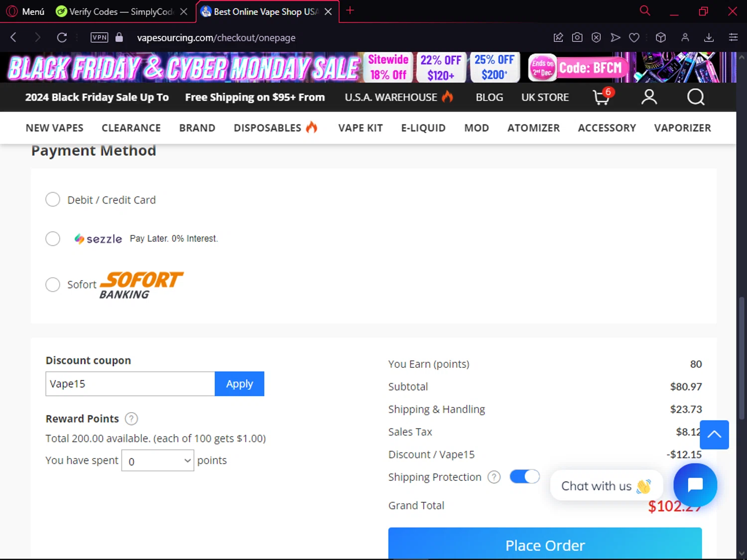Click the page vertical scrollbar
Image resolution: width=747 pixels, height=560 pixels.
coord(742,358)
